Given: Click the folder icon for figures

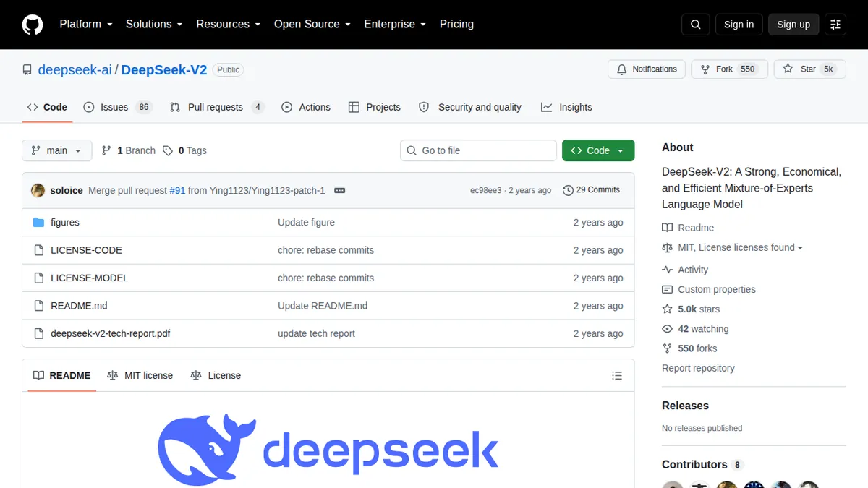Looking at the screenshot, I should [x=39, y=223].
